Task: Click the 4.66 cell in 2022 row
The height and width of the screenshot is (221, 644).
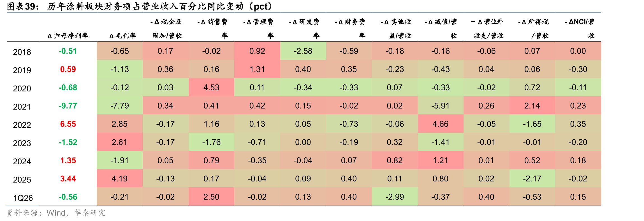Action: pos(441,124)
